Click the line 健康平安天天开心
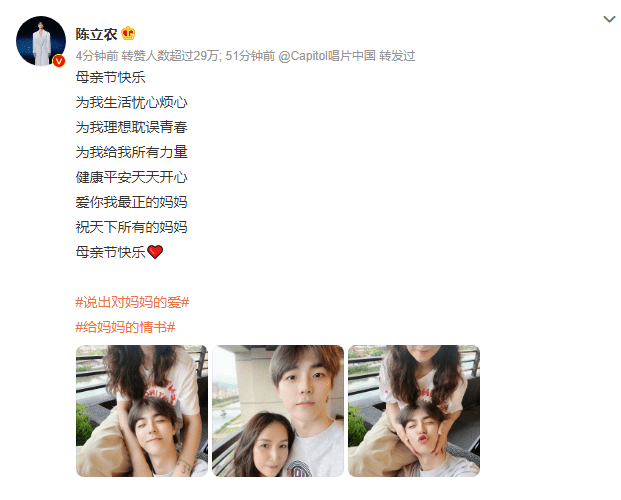The width and height of the screenshot is (621, 500). point(131,177)
